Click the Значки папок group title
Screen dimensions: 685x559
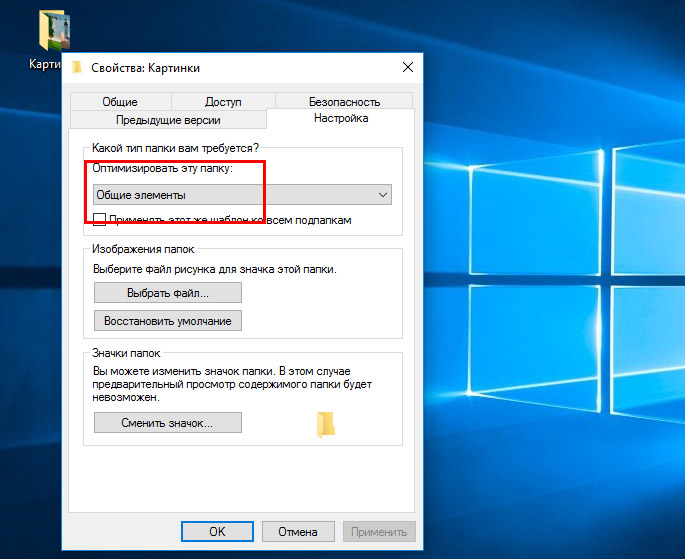(x=126, y=353)
